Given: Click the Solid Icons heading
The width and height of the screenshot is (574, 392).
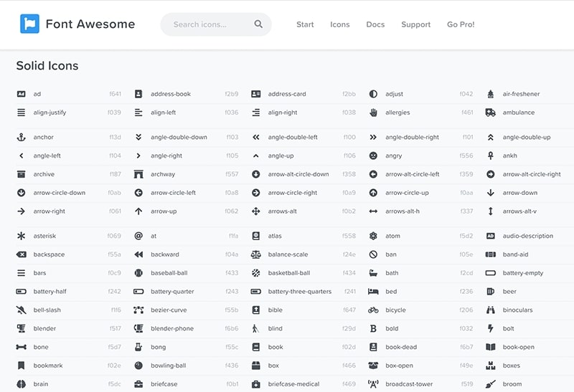Looking at the screenshot, I should click(x=47, y=66).
